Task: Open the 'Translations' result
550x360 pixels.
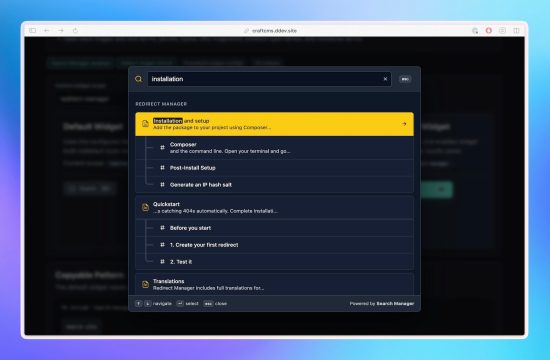Action: (274, 285)
